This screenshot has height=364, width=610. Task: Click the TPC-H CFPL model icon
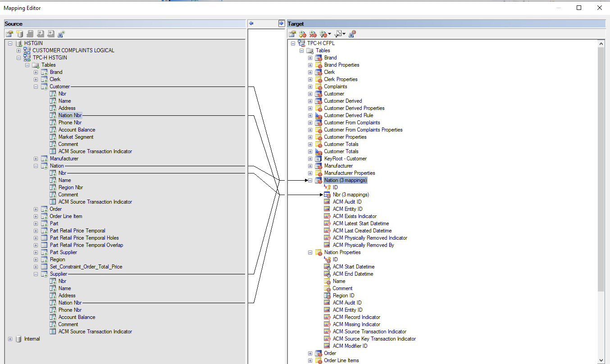pos(301,43)
